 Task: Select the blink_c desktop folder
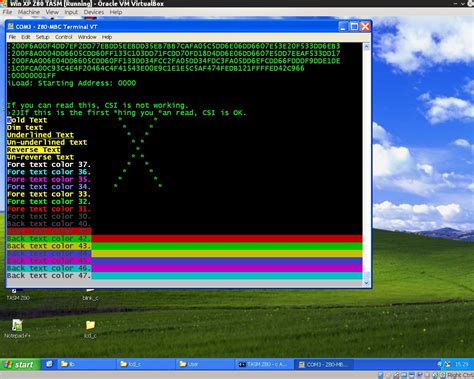(x=90, y=295)
